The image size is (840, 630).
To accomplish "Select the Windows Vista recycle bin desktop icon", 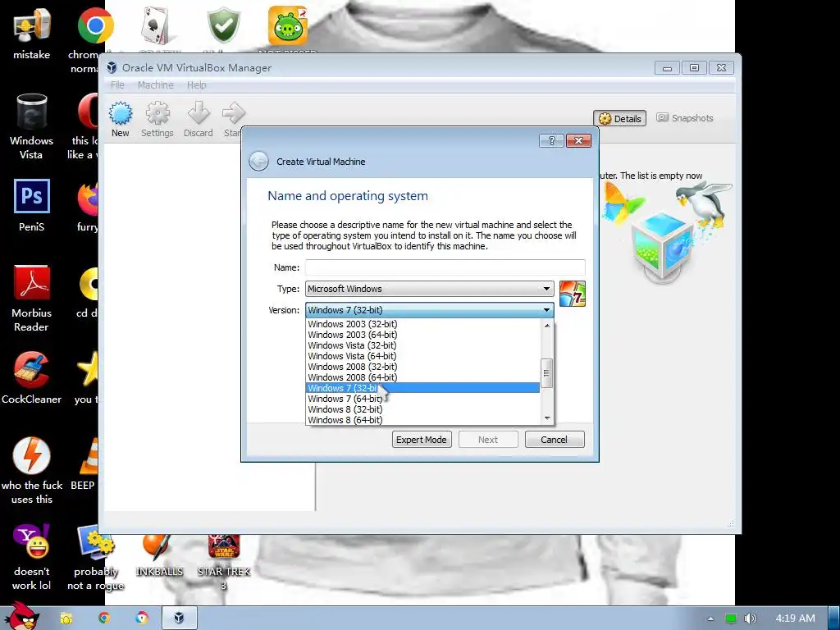I will coord(32,126).
